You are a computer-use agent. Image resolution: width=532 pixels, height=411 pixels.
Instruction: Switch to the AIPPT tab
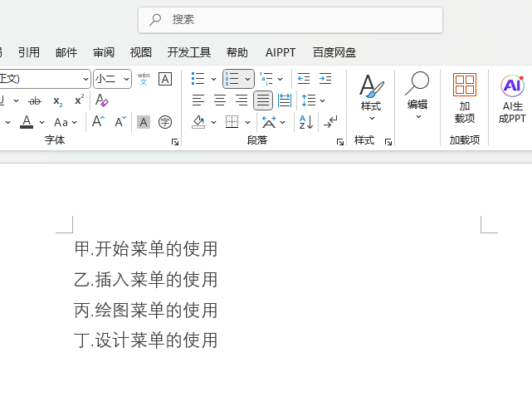coord(281,52)
